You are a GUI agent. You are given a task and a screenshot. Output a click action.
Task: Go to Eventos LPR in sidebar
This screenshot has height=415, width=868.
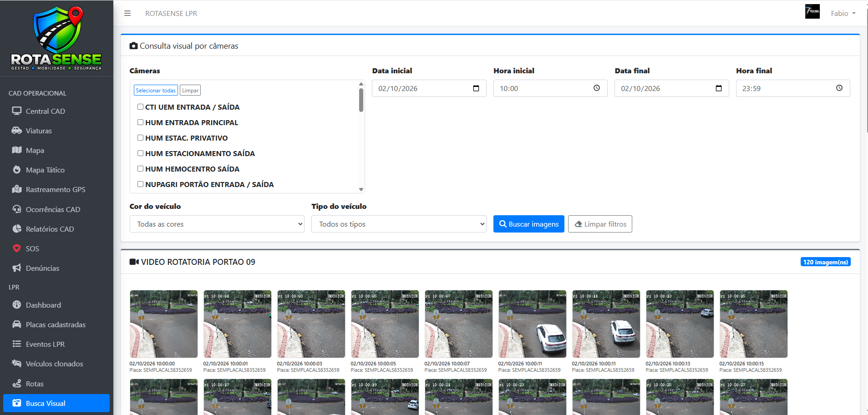[45, 344]
